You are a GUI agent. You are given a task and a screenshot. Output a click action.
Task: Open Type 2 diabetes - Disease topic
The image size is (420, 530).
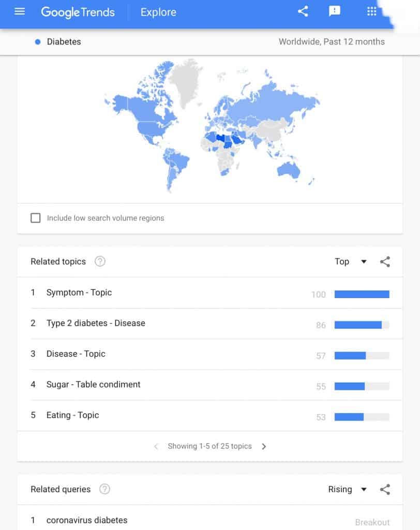[x=96, y=323]
